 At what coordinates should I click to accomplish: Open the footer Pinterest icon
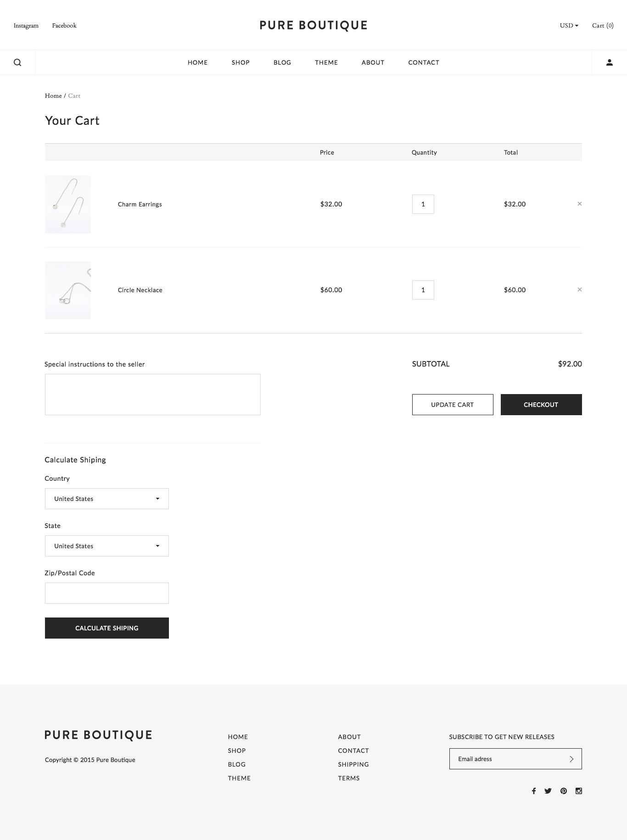click(x=564, y=791)
